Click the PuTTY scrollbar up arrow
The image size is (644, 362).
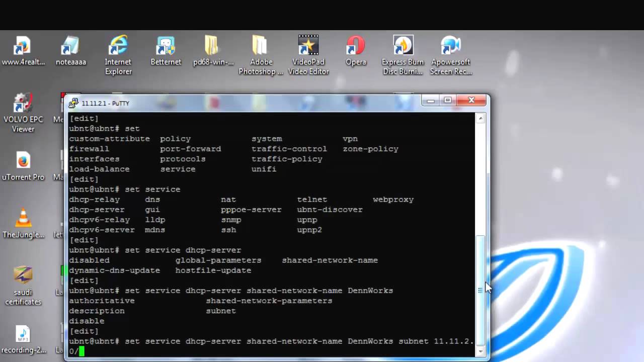click(x=480, y=119)
